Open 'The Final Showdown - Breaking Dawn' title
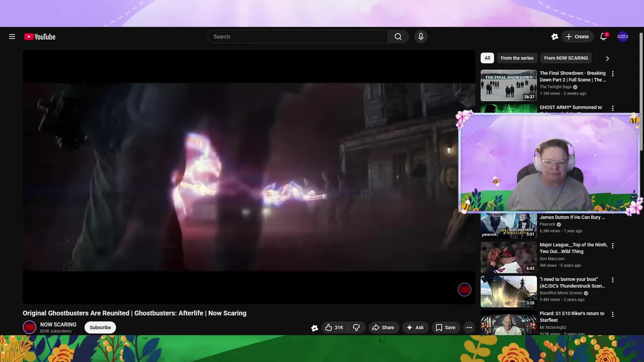Image resolution: width=644 pixels, height=362 pixels. point(573,76)
